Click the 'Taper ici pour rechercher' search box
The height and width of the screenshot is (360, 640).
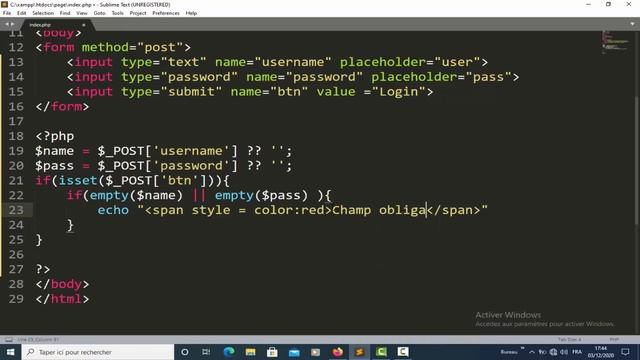[x=98, y=352]
